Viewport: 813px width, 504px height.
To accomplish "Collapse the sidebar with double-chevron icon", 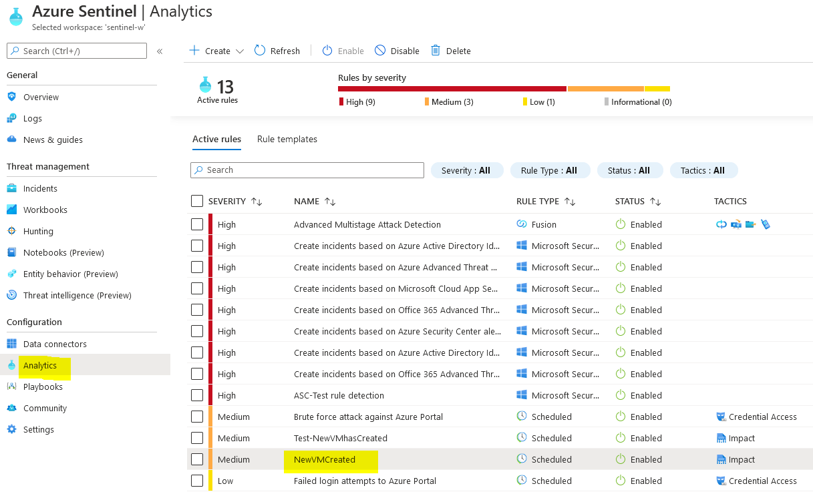I will pos(160,51).
